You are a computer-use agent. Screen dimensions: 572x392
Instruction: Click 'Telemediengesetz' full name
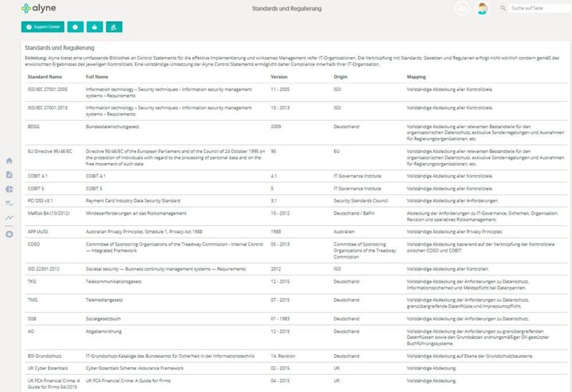(104, 300)
